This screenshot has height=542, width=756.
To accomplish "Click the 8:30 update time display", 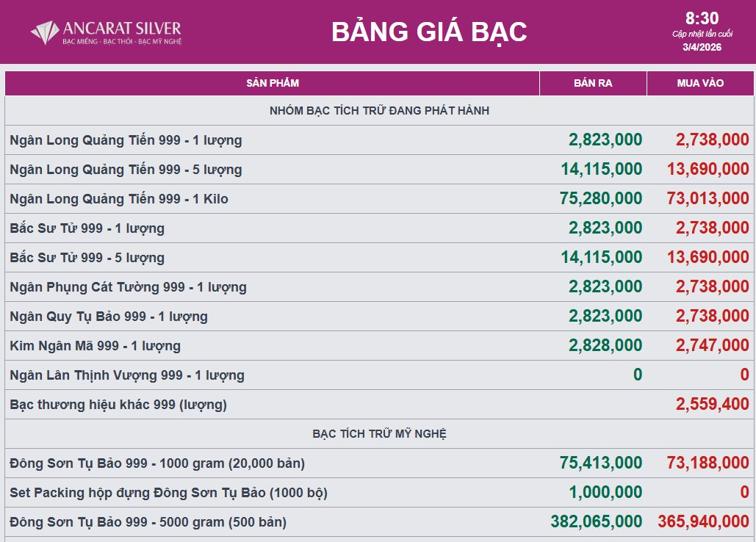I will pyautogui.click(x=702, y=19).
